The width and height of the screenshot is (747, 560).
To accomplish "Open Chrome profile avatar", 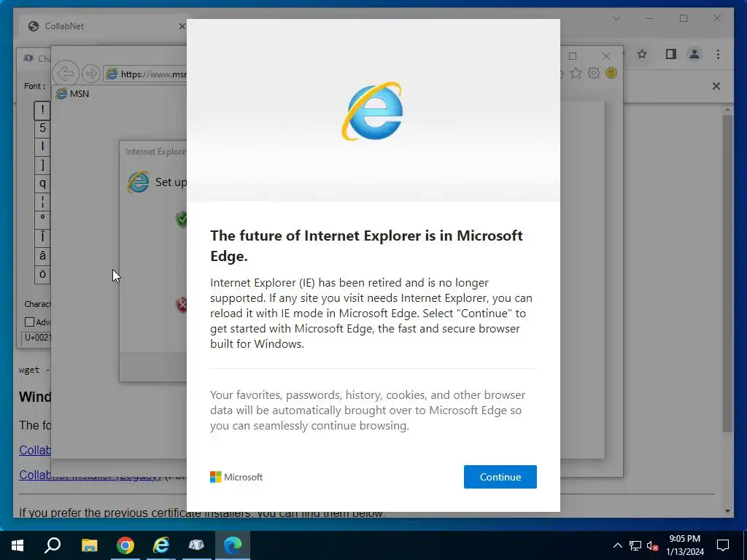I will [x=694, y=54].
